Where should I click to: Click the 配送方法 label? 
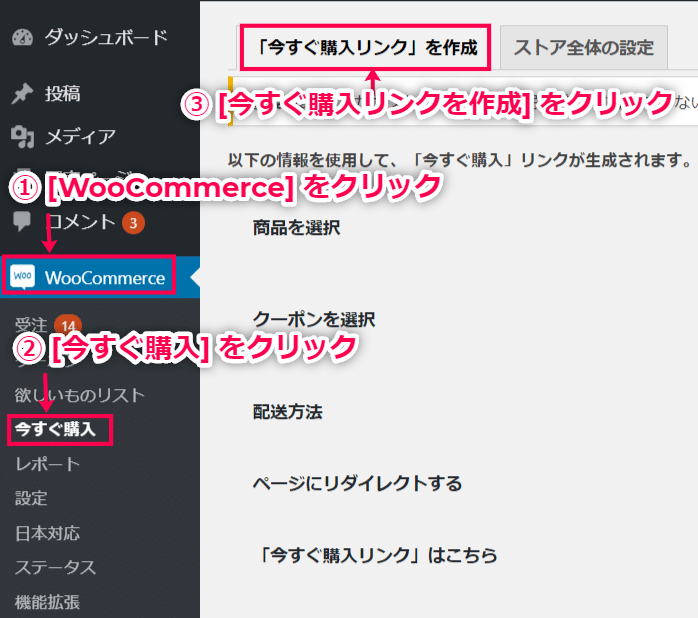tap(288, 412)
